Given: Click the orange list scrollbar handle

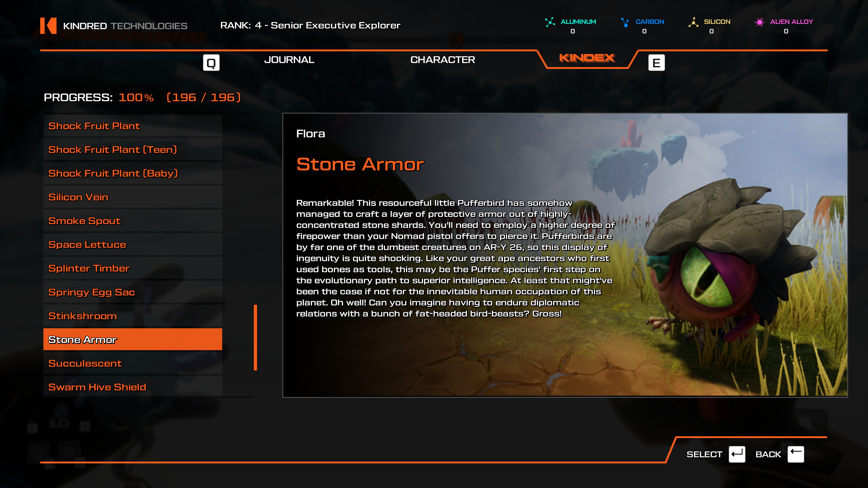Looking at the screenshot, I should coord(255,338).
